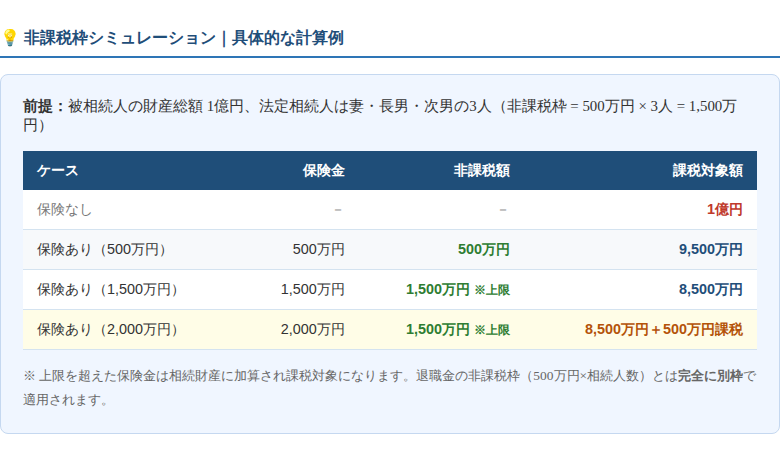The image size is (780, 466).
Task: Select the ケース column header
Action: pyautogui.click(x=58, y=171)
